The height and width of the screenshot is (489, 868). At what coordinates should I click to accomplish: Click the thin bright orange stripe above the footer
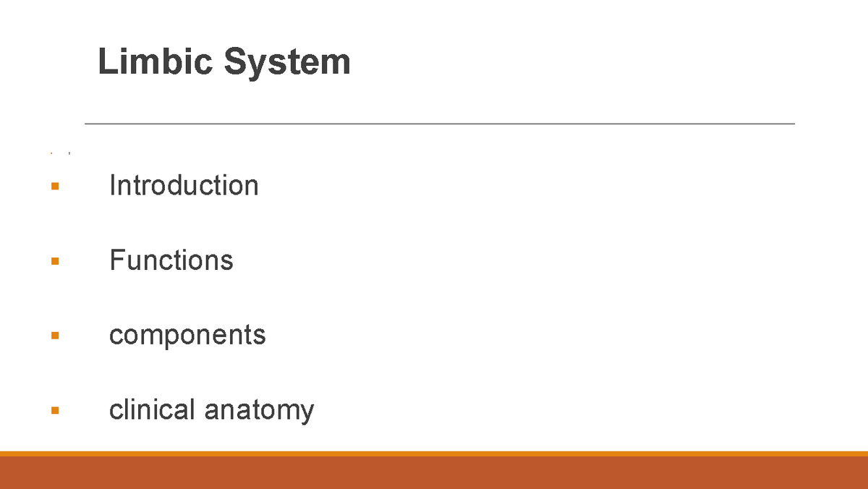point(434,454)
